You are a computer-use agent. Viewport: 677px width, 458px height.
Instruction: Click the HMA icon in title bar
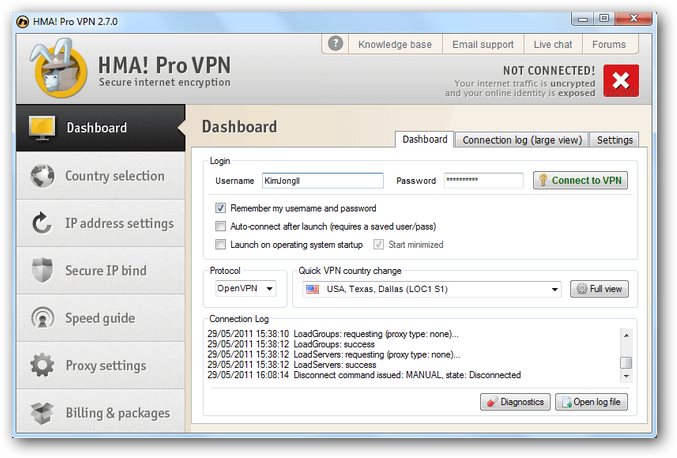(x=22, y=21)
